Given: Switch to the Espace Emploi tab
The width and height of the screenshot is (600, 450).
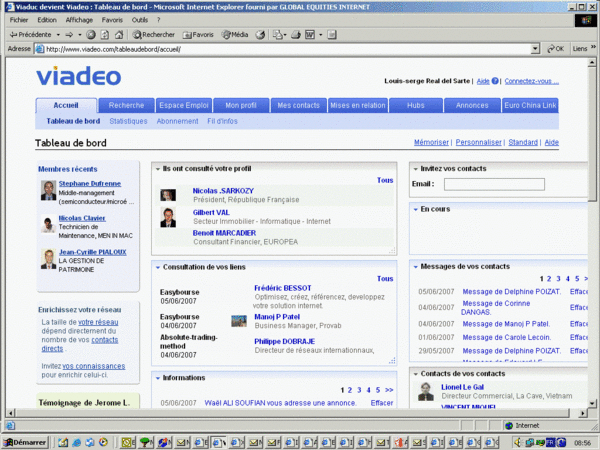Looking at the screenshot, I should (x=184, y=105).
